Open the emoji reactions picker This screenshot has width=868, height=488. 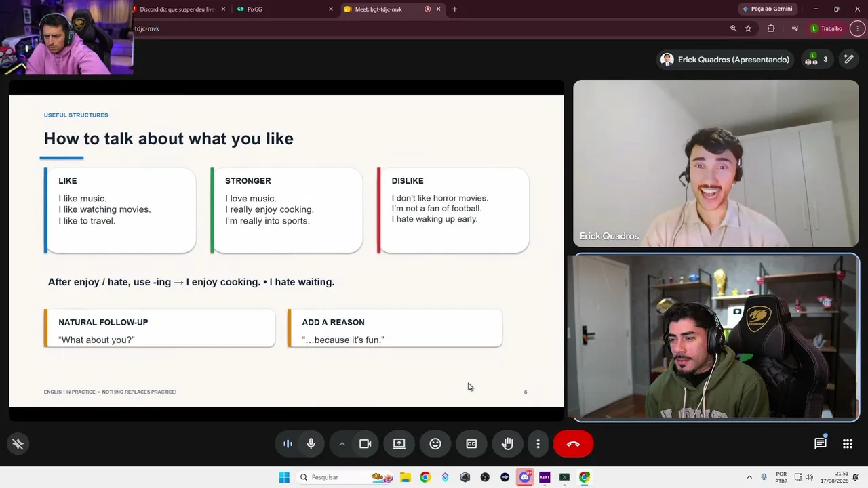(435, 444)
